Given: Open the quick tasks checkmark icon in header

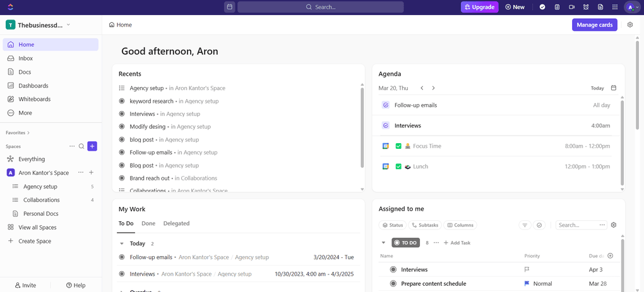Looking at the screenshot, I should click(x=542, y=7).
